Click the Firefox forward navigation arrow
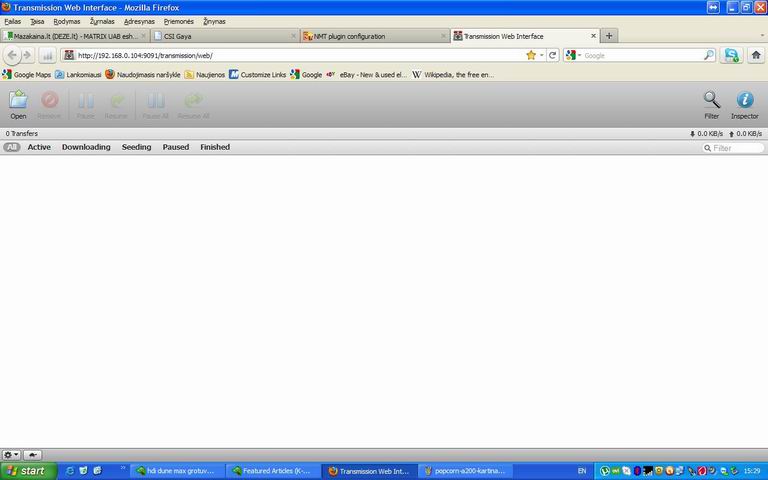 (27, 55)
